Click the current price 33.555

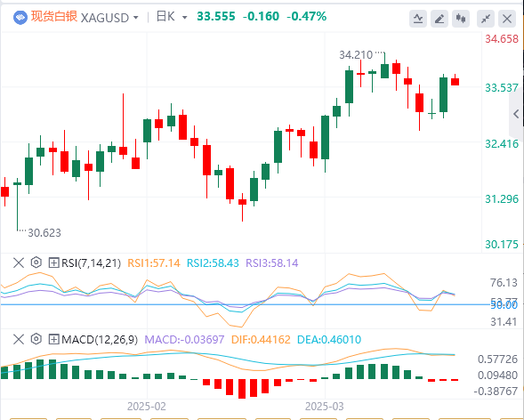[216, 16]
